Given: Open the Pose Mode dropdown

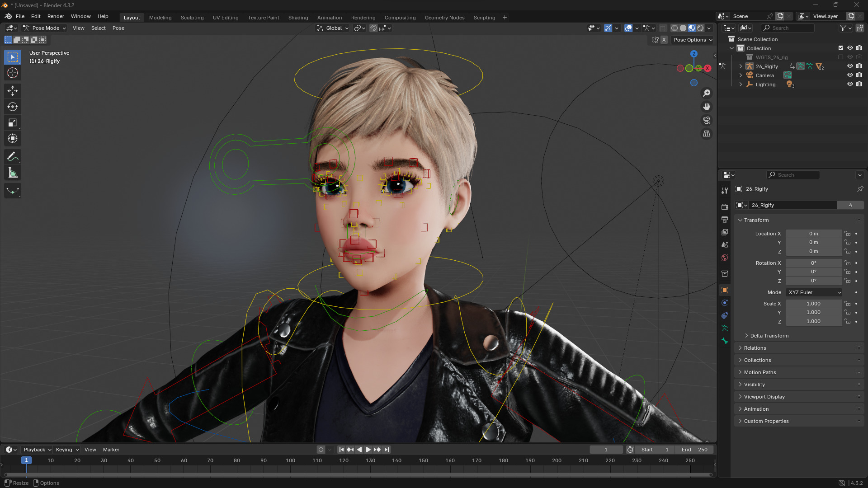Looking at the screenshot, I should coord(45,28).
